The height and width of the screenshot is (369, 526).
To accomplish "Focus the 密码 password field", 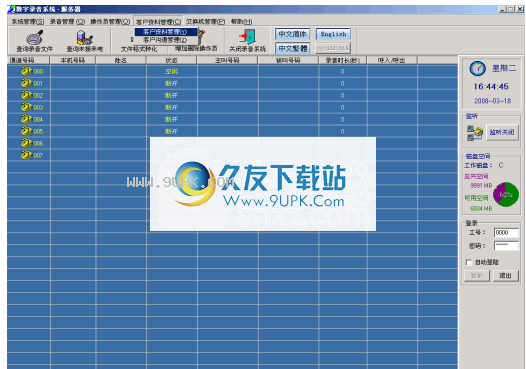I will point(506,246).
